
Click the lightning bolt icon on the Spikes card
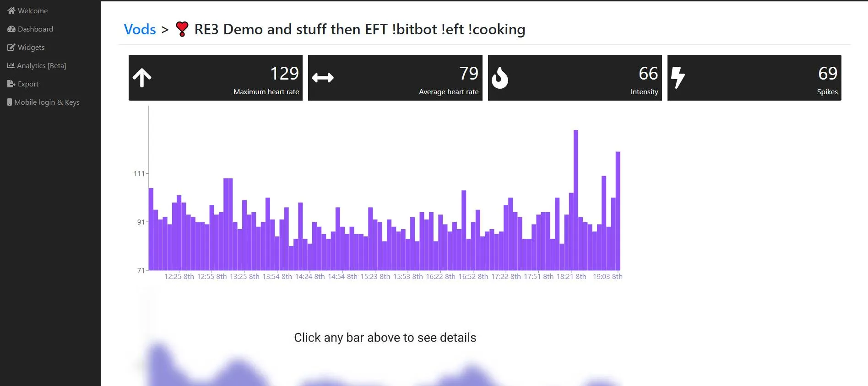[x=678, y=78]
